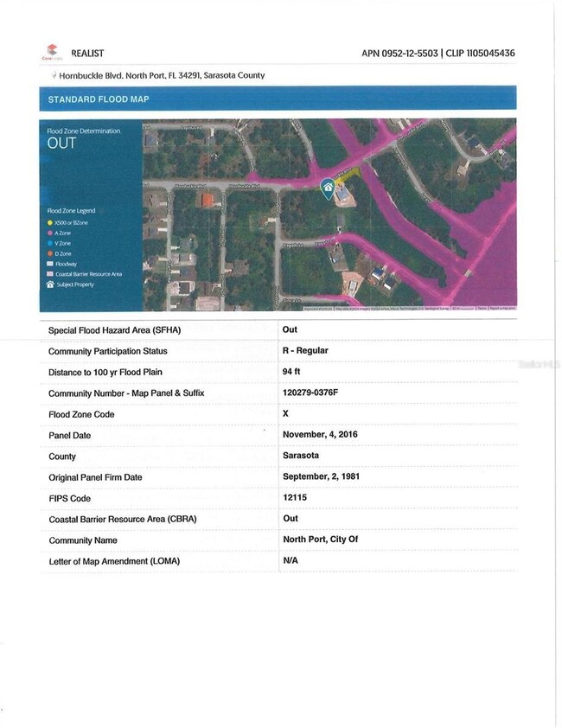
Task: Click the Community Name label
Action: click(83, 540)
